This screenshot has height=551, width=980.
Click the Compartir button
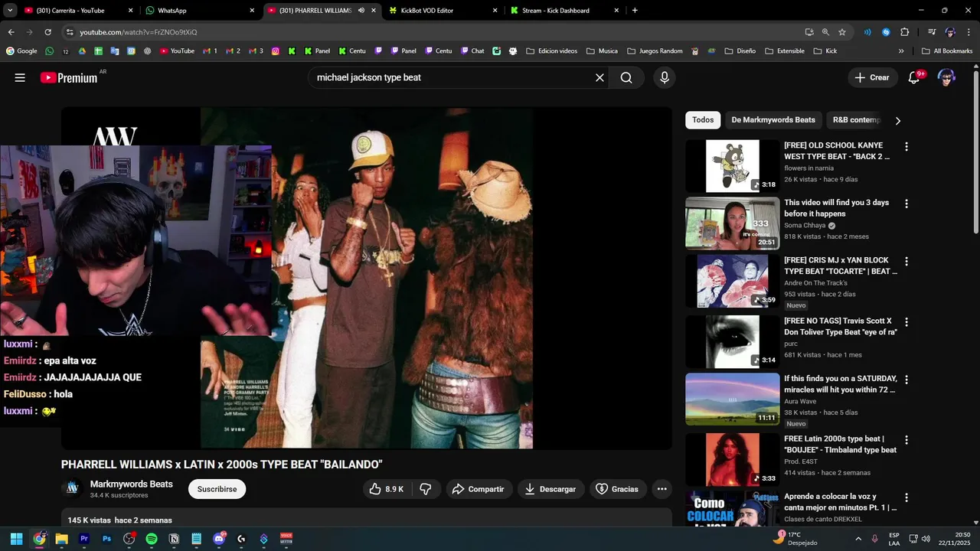[x=479, y=489]
